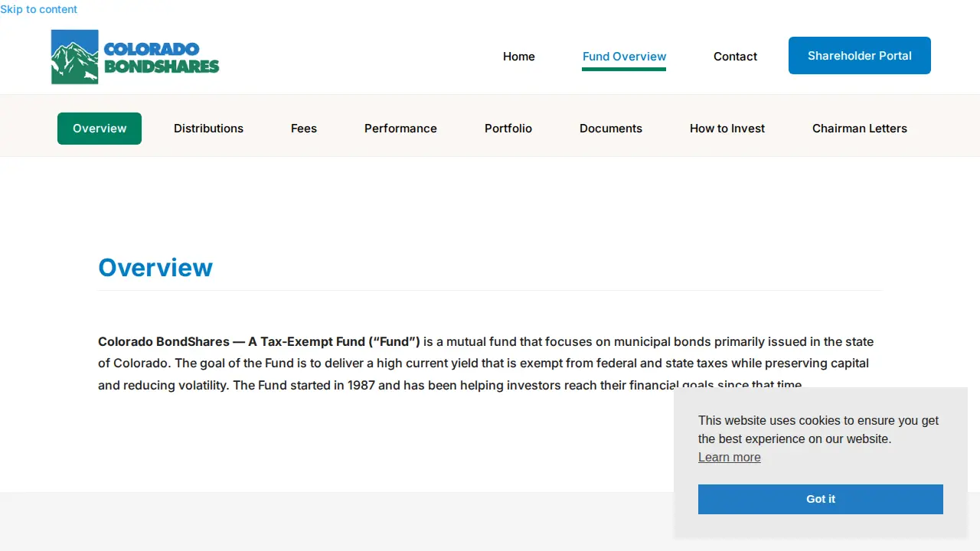Screen dimensions: 980x551
Task: View the Performance tab
Action: pos(400,129)
